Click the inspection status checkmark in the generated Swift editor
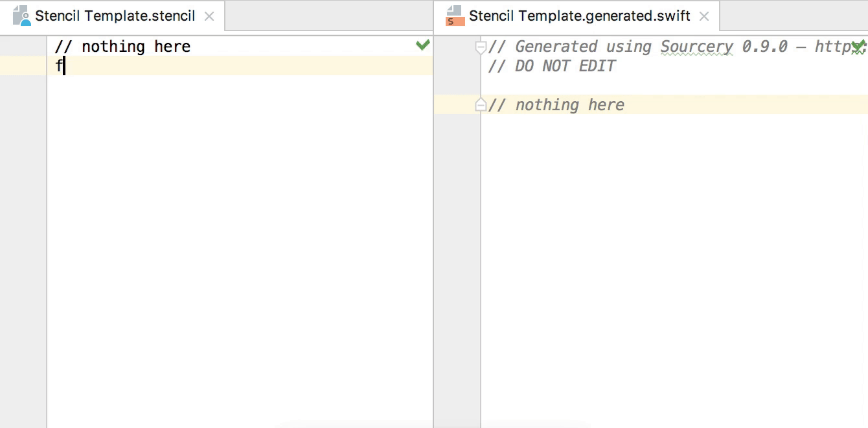This screenshot has width=868, height=428. tap(860, 45)
